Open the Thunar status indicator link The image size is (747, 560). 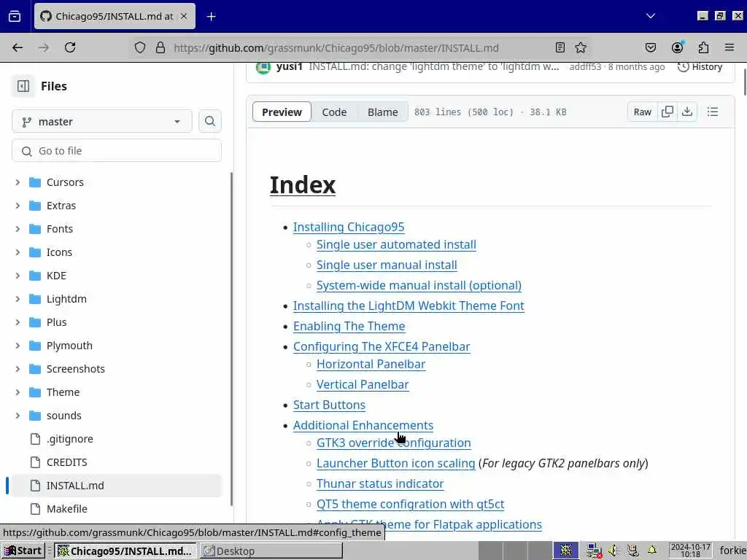point(380,484)
